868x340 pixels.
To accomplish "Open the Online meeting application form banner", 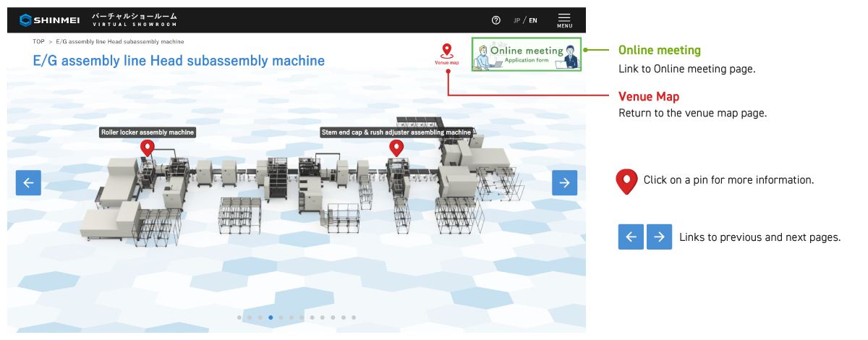I will point(526,54).
